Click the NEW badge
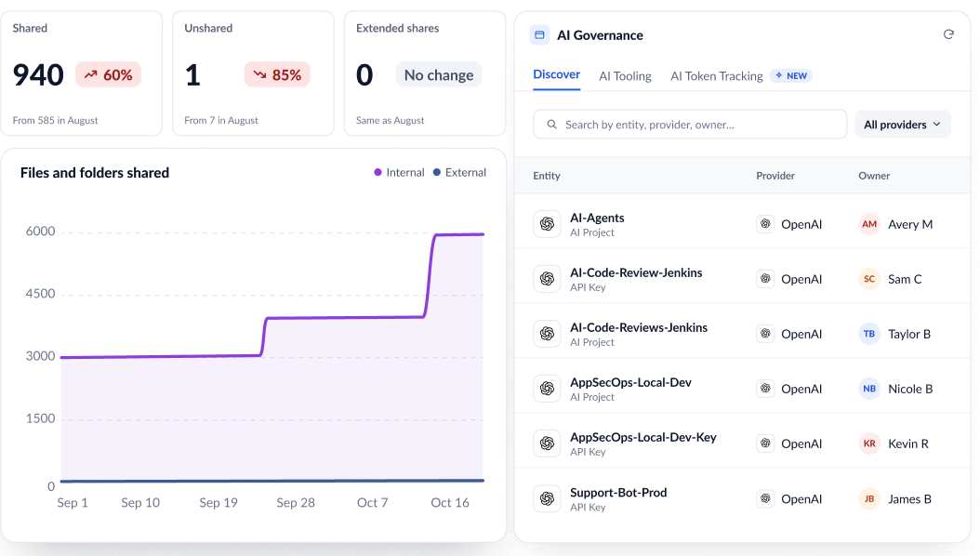980x556 pixels. click(791, 75)
